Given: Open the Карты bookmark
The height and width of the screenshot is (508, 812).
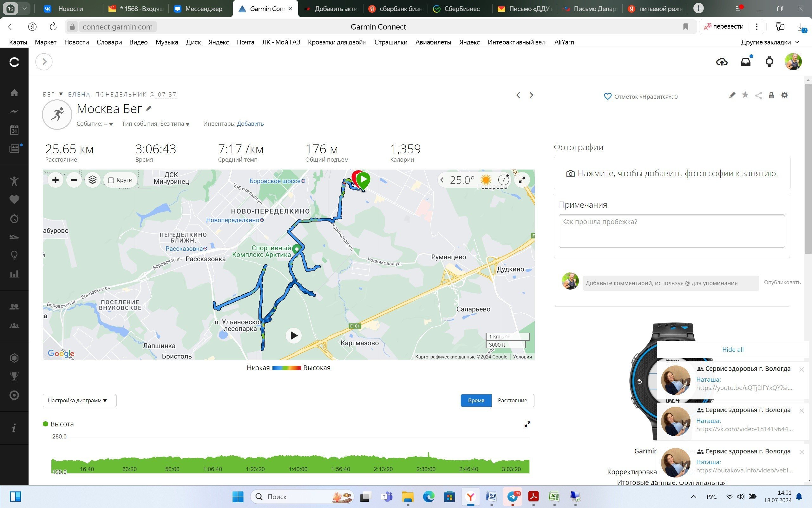Looking at the screenshot, I should pyautogui.click(x=18, y=42).
